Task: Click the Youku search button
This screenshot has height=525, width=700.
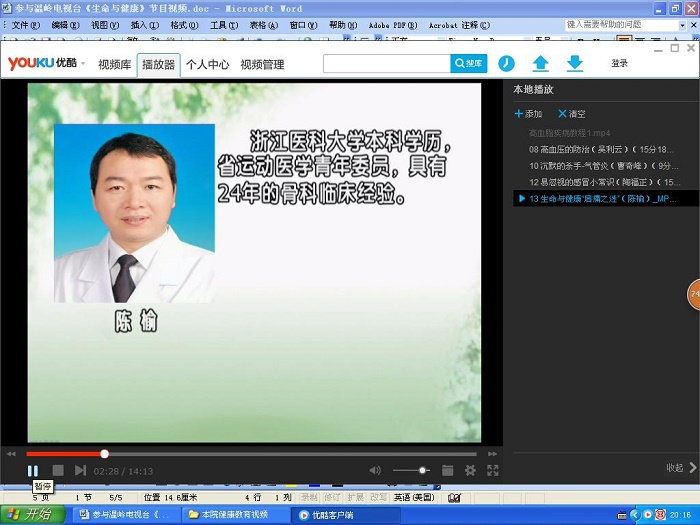Action: [x=468, y=63]
